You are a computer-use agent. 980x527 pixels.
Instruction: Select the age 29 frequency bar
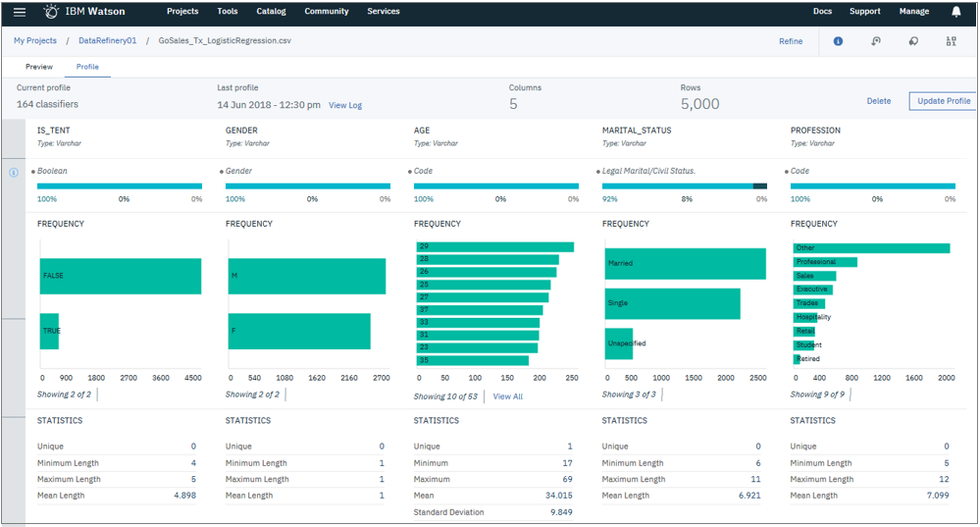click(495, 247)
